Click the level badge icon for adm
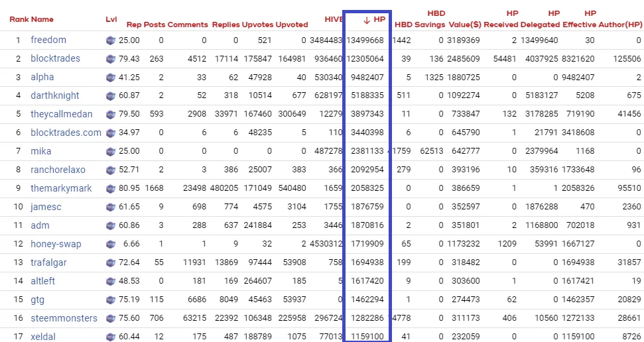 [x=111, y=225]
